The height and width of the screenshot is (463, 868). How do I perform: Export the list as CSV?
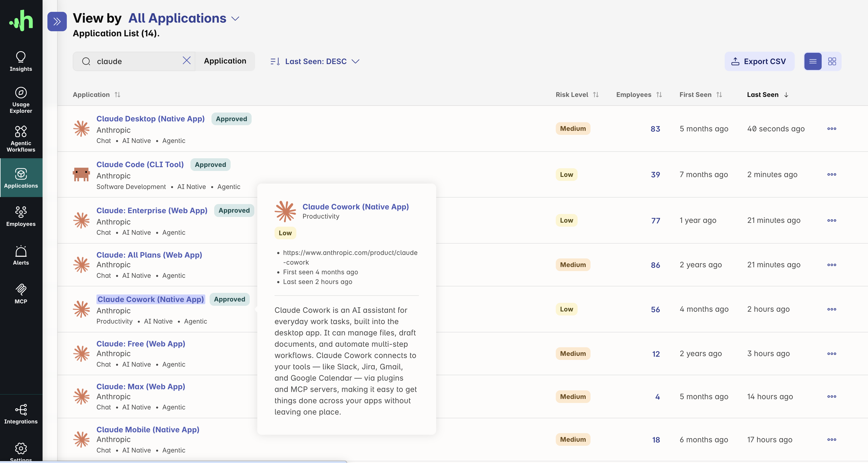759,61
